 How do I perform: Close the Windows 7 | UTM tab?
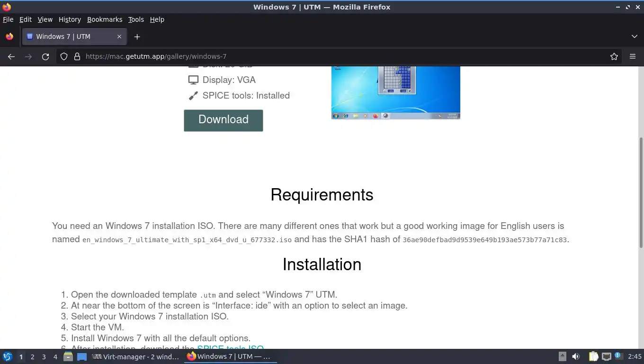(119, 36)
